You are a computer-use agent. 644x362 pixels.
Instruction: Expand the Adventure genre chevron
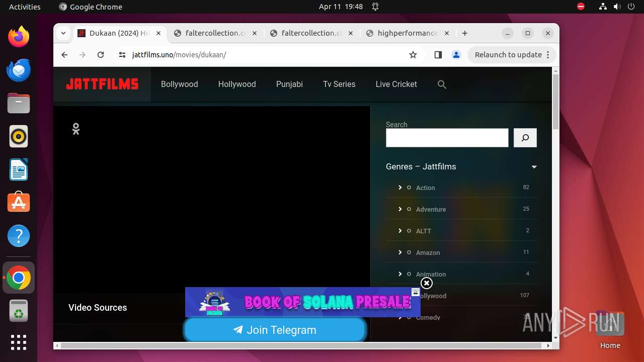click(x=400, y=209)
